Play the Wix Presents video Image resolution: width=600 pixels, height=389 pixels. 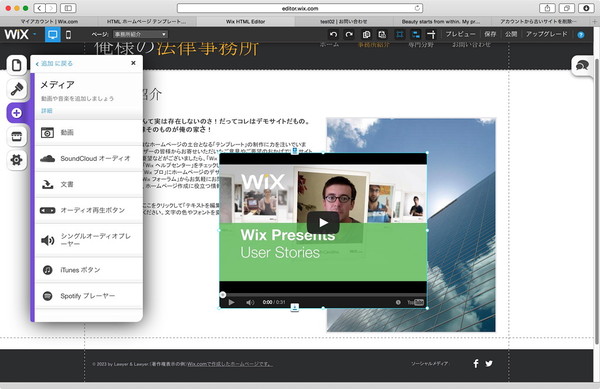(x=323, y=223)
